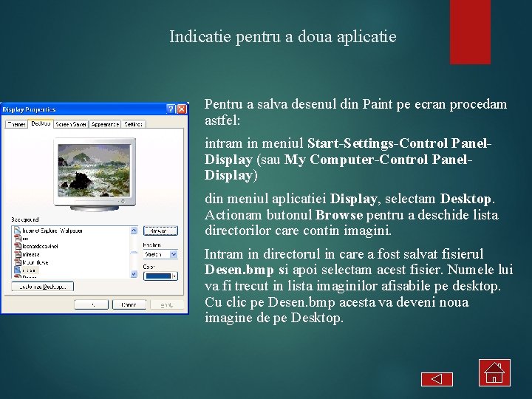Viewport: 532px width, 399px height.
Task: Go to the Settings tab
Action: pyautogui.click(x=133, y=124)
